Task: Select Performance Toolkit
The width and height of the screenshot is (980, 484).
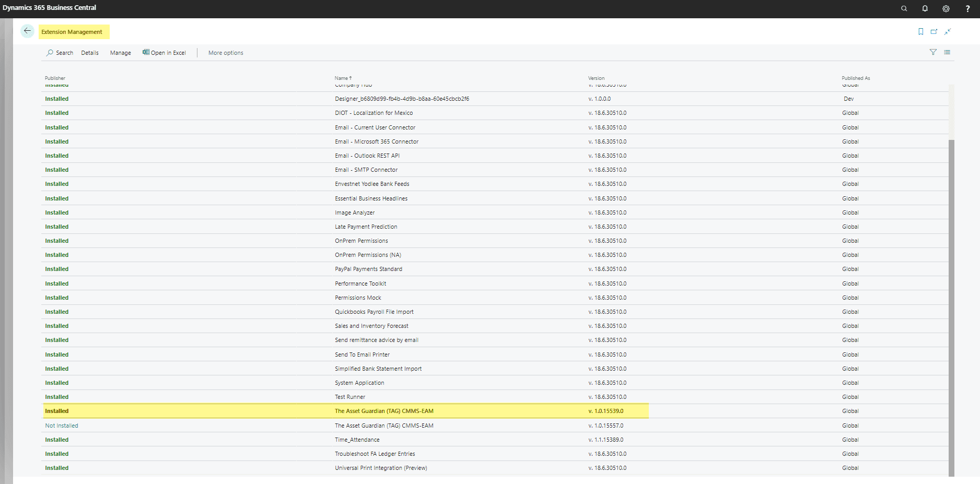Action: tap(360, 284)
